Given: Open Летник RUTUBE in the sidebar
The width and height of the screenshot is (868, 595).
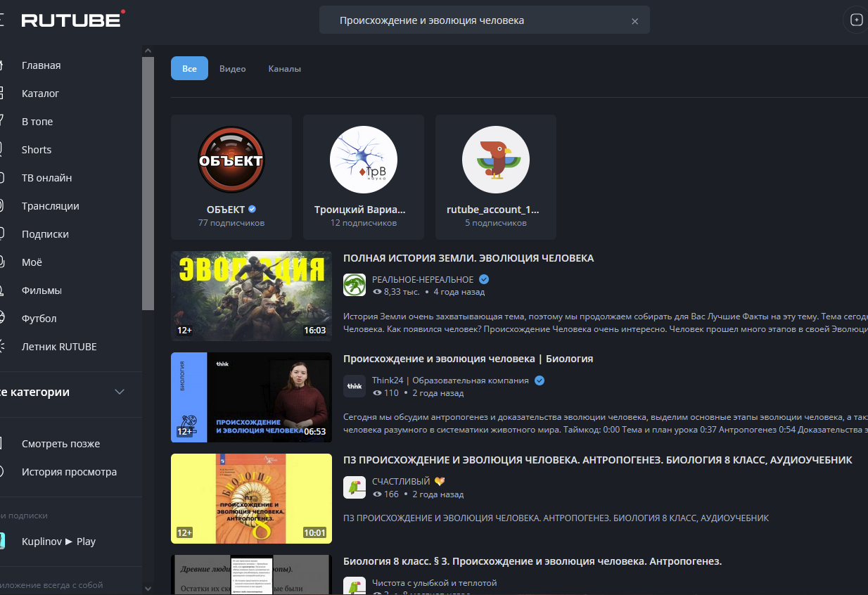Looking at the screenshot, I should pyautogui.click(x=59, y=347).
